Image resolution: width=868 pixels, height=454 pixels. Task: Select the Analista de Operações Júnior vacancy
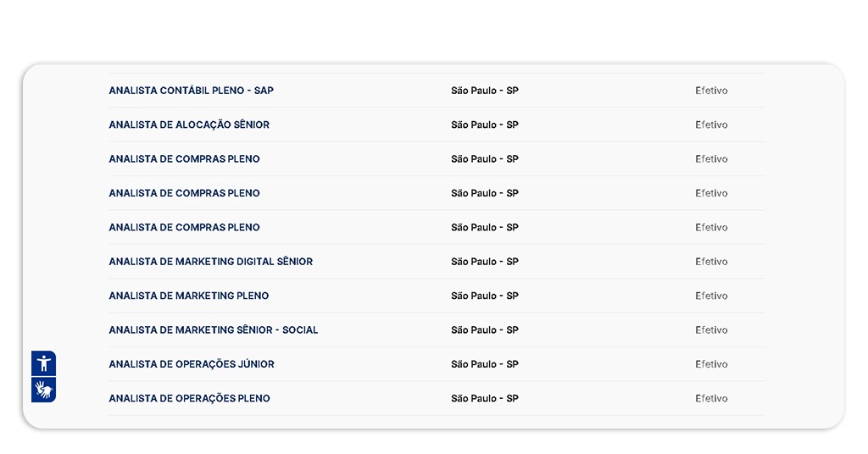coord(192,364)
